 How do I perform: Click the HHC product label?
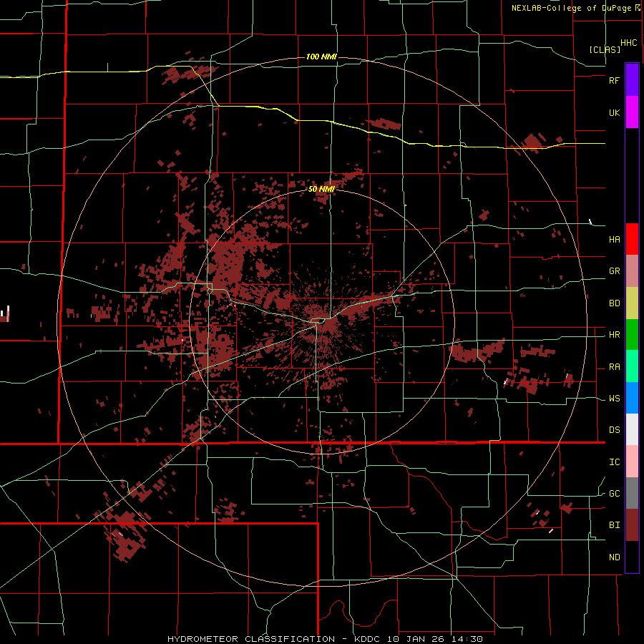point(629,43)
